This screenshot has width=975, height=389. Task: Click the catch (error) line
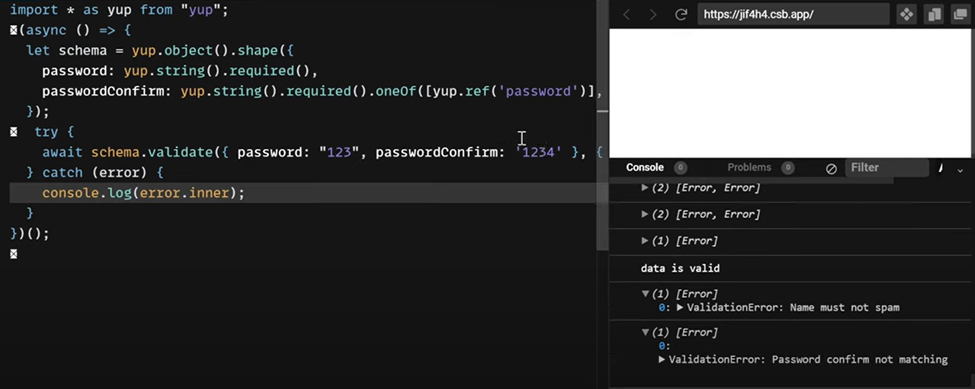95,173
